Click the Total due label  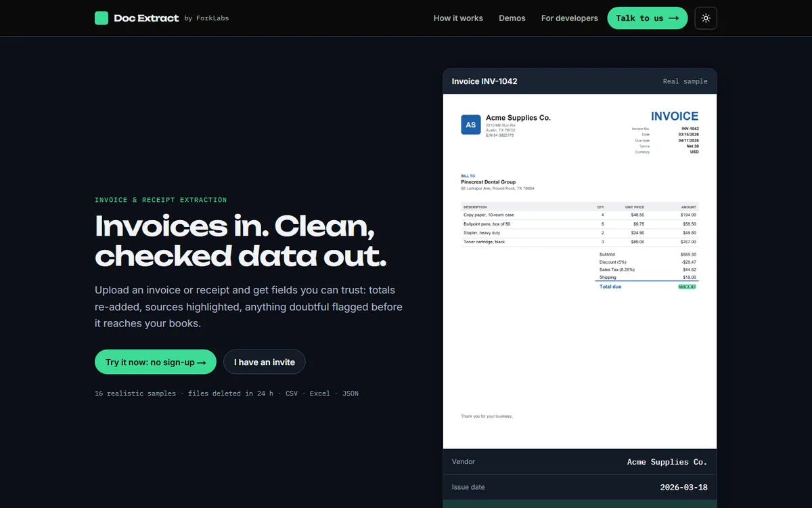[x=610, y=287]
